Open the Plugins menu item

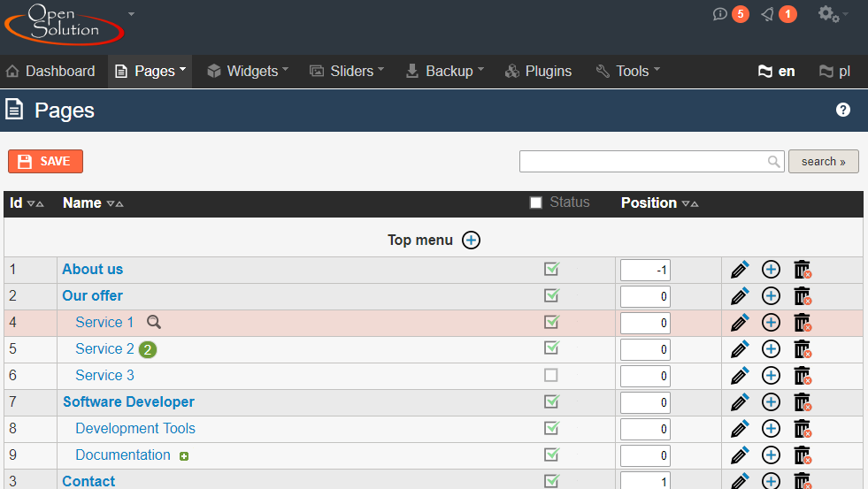tap(538, 72)
